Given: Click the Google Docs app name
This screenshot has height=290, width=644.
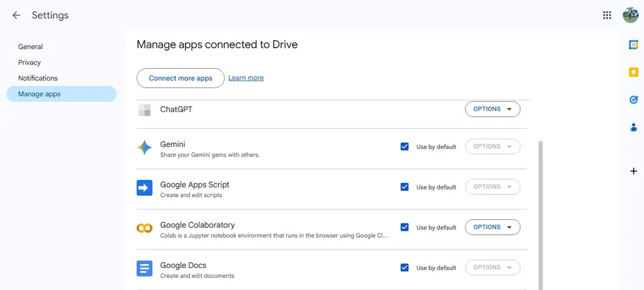Looking at the screenshot, I should coord(183,265).
